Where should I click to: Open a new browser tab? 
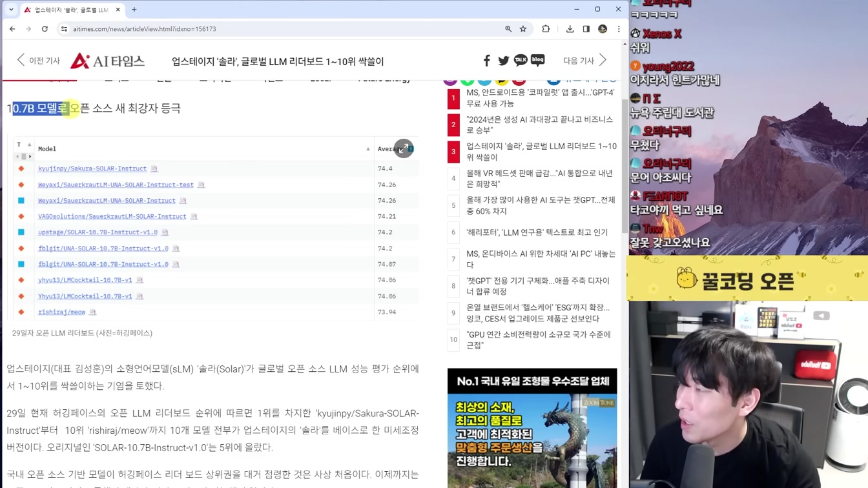[134, 10]
